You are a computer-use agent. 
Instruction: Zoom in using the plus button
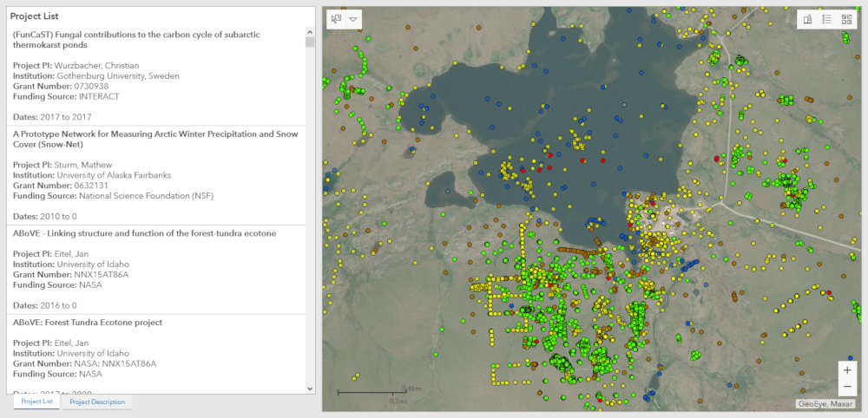click(x=847, y=369)
